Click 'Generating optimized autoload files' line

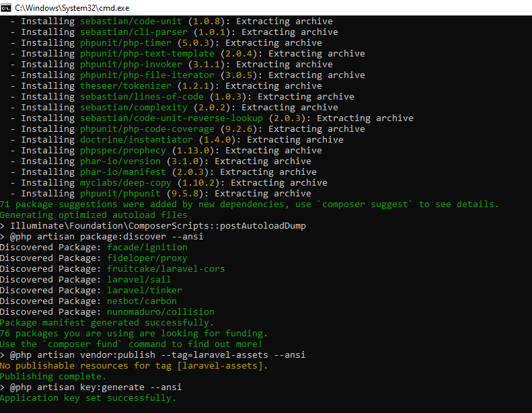click(x=93, y=215)
